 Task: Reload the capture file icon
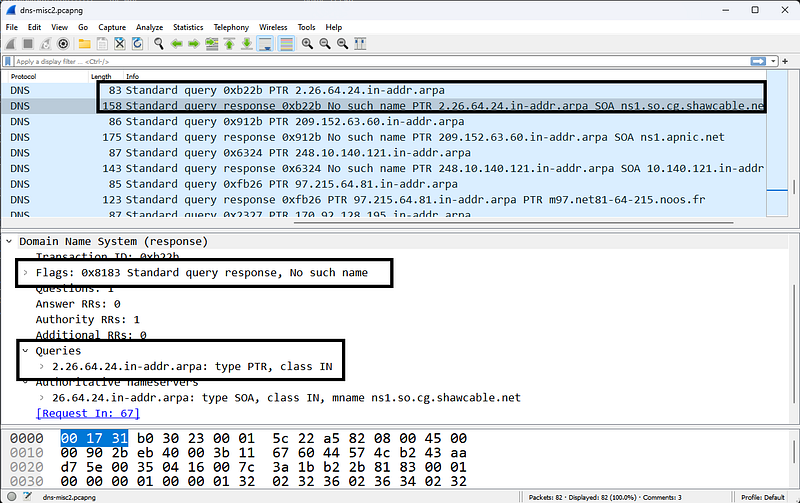click(x=137, y=44)
